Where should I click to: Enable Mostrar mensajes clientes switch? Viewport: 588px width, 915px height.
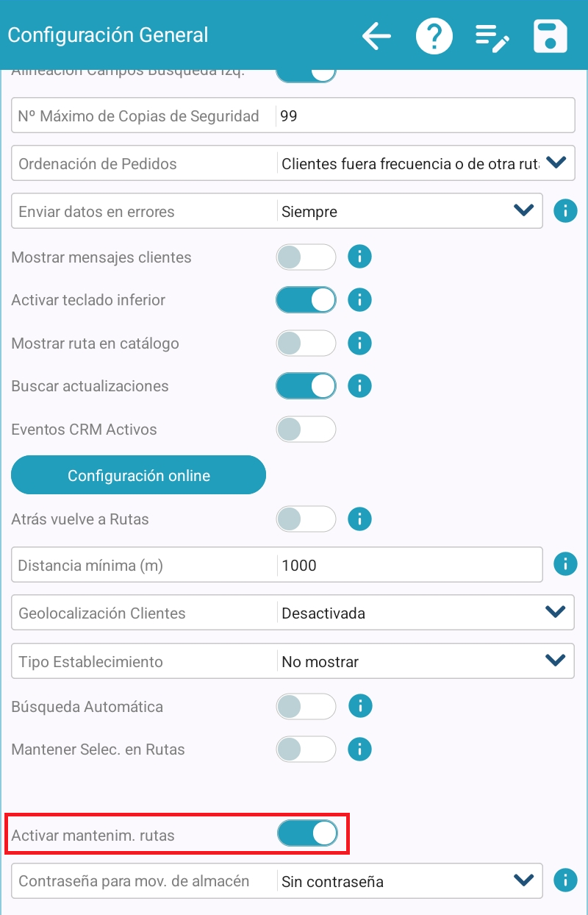(306, 257)
